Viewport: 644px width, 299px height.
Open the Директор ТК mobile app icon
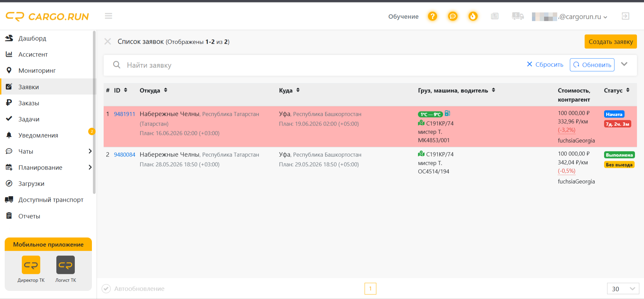pyautogui.click(x=31, y=265)
